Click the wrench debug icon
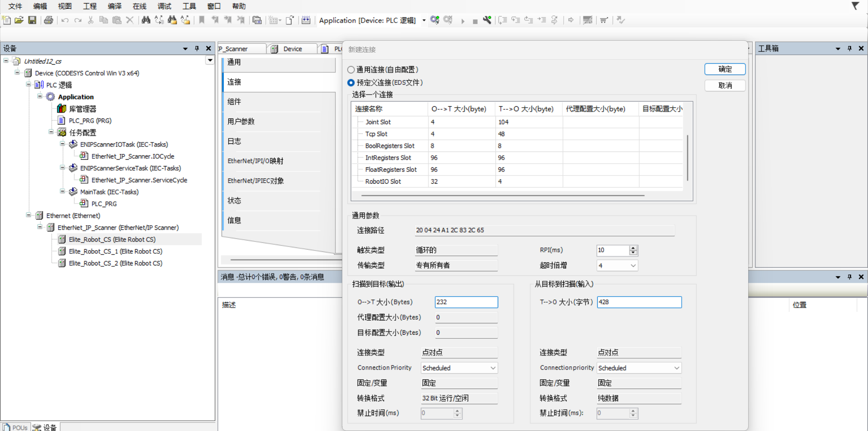This screenshot has width=868, height=431. point(487,20)
